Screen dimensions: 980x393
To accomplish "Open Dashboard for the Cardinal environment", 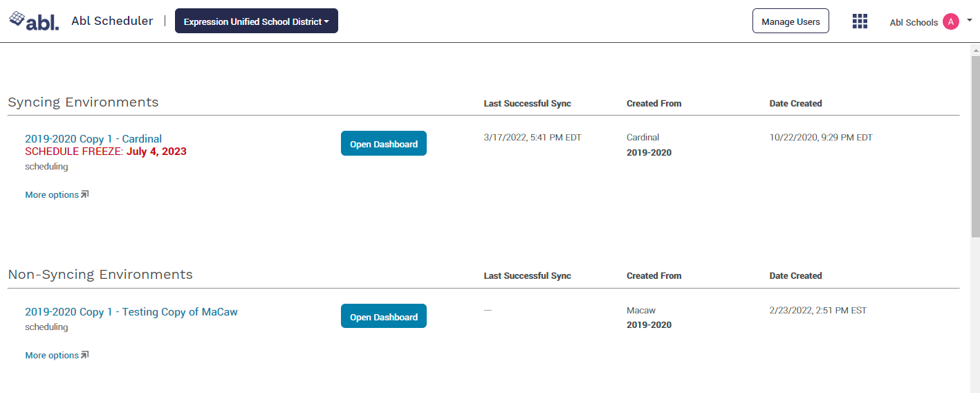I will point(383,144).
